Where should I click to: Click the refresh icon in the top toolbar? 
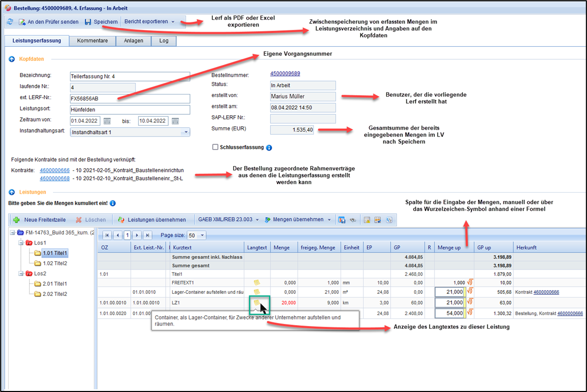(10, 22)
